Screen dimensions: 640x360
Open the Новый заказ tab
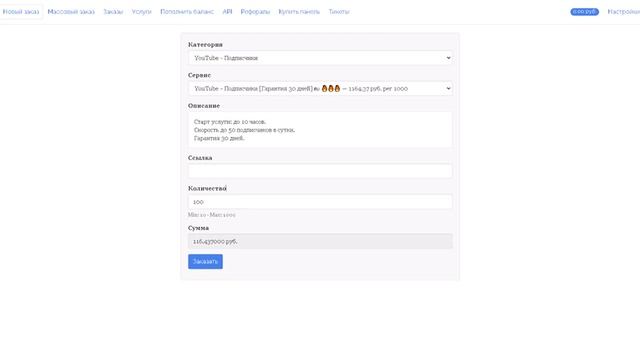pyautogui.click(x=21, y=12)
